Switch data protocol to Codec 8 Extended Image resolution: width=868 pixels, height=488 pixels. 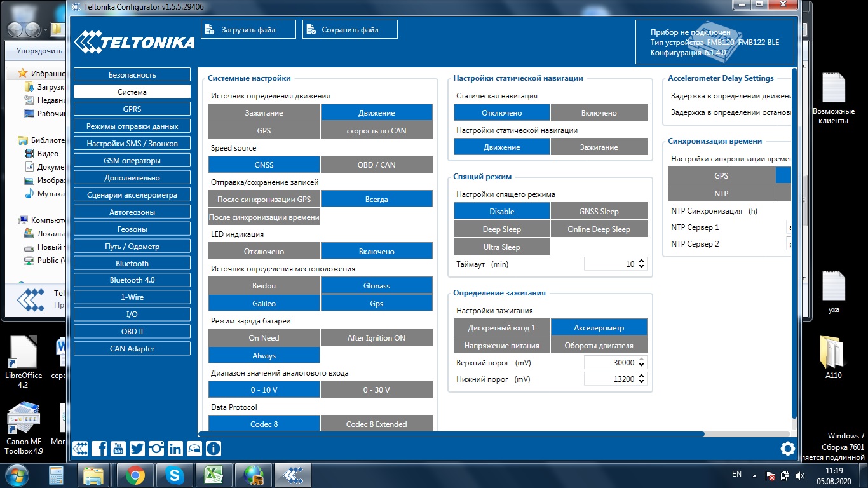click(376, 424)
